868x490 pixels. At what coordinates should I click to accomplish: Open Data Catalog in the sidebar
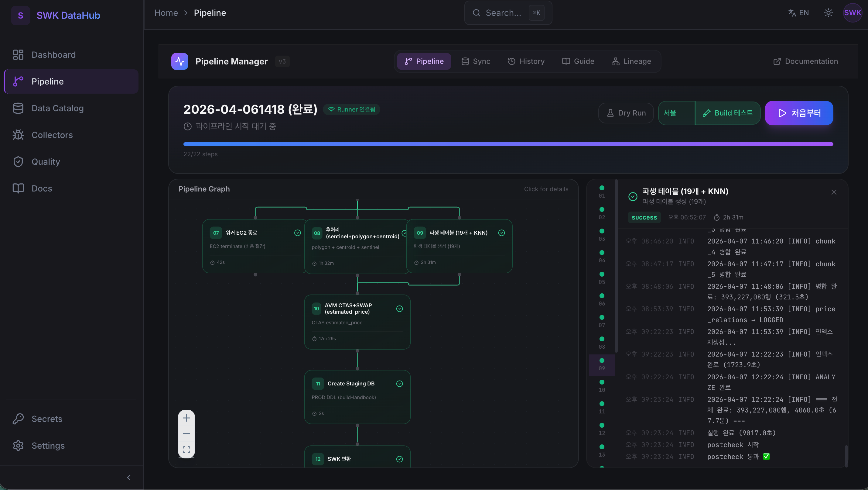(x=71, y=108)
